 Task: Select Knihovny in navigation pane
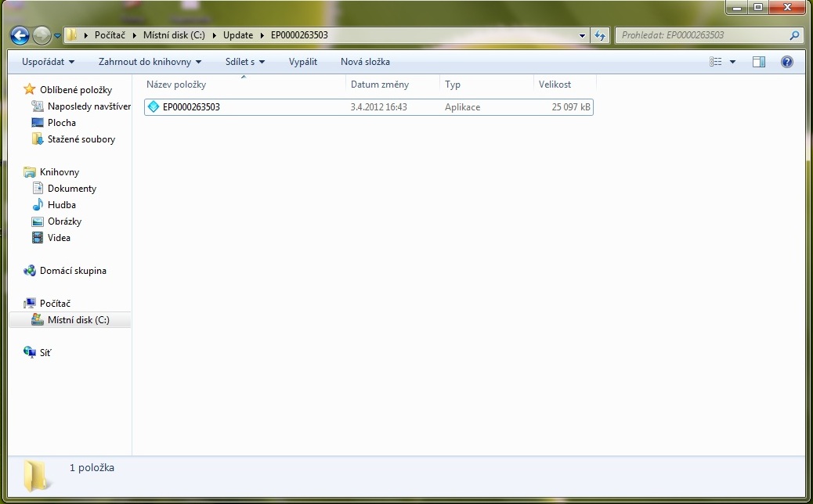point(60,172)
